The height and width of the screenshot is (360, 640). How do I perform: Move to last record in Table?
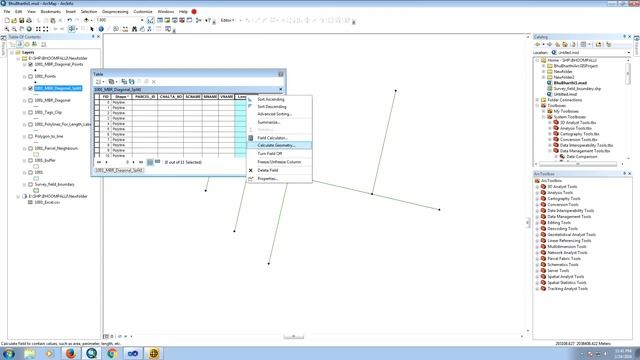pos(141,162)
